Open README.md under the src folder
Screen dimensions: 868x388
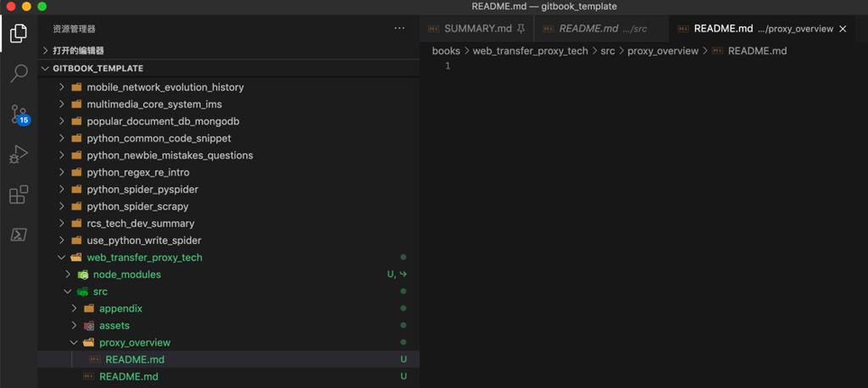click(x=128, y=376)
